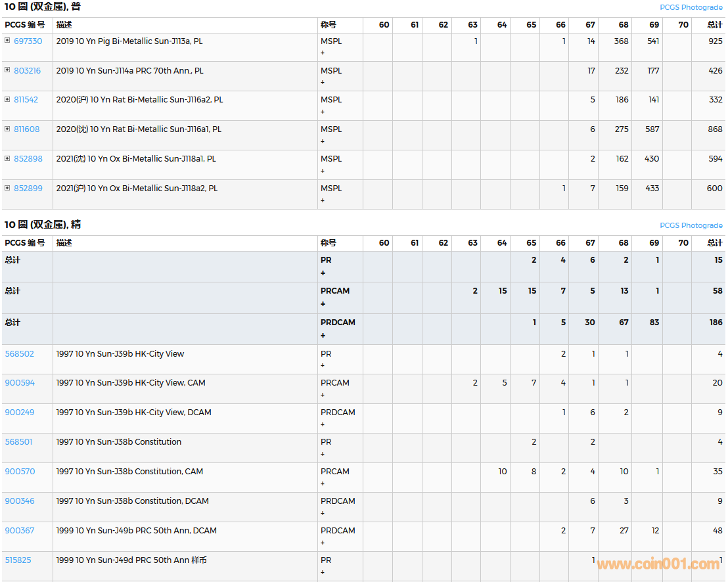Open PCGS number 515825 link

pyautogui.click(x=18, y=560)
